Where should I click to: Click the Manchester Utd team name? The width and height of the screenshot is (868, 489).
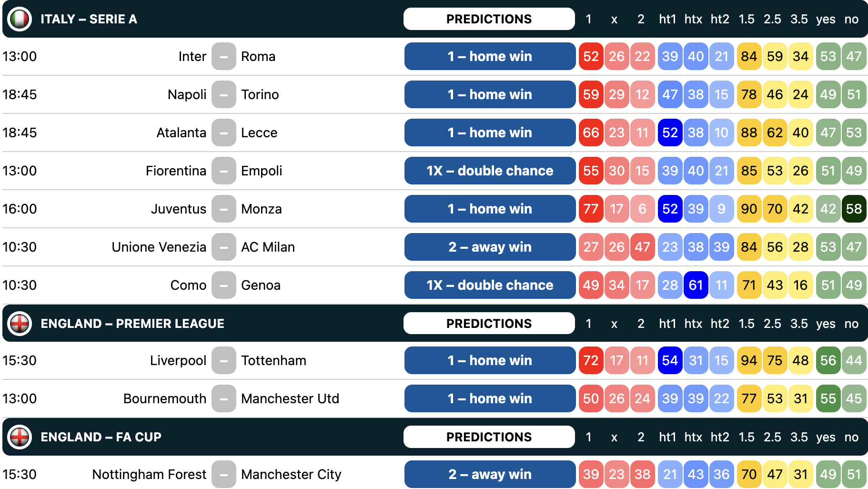click(290, 398)
